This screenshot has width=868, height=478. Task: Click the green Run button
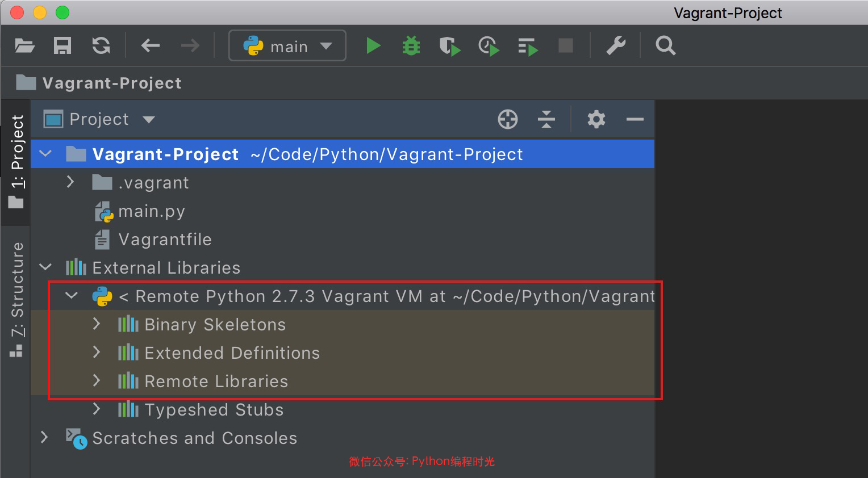point(373,45)
